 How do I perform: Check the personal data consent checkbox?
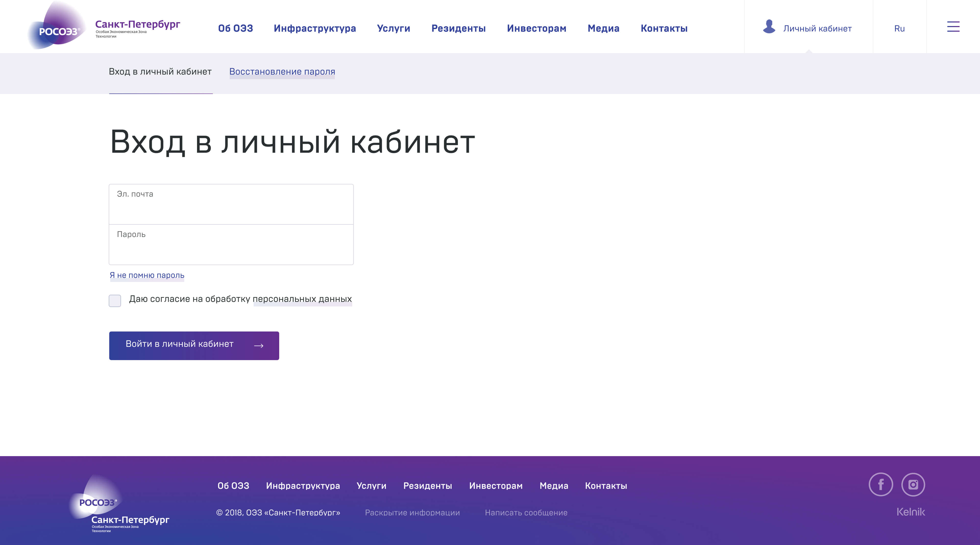115,301
